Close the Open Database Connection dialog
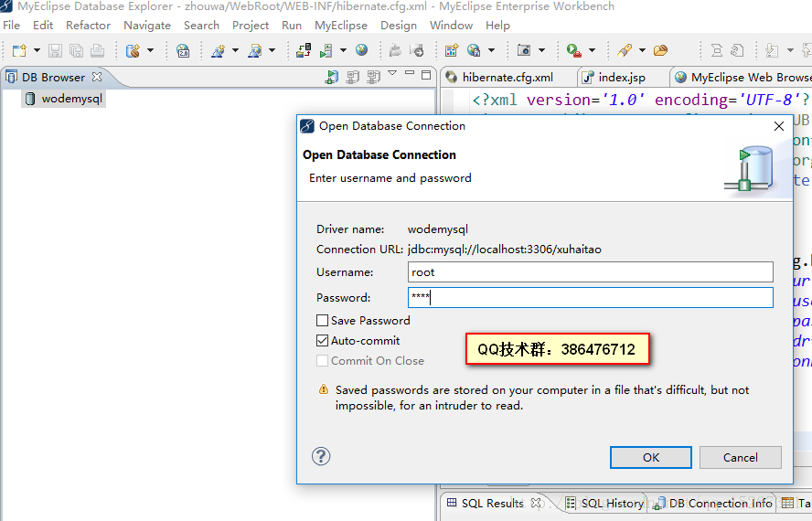812x521 pixels. click(778, 126)
